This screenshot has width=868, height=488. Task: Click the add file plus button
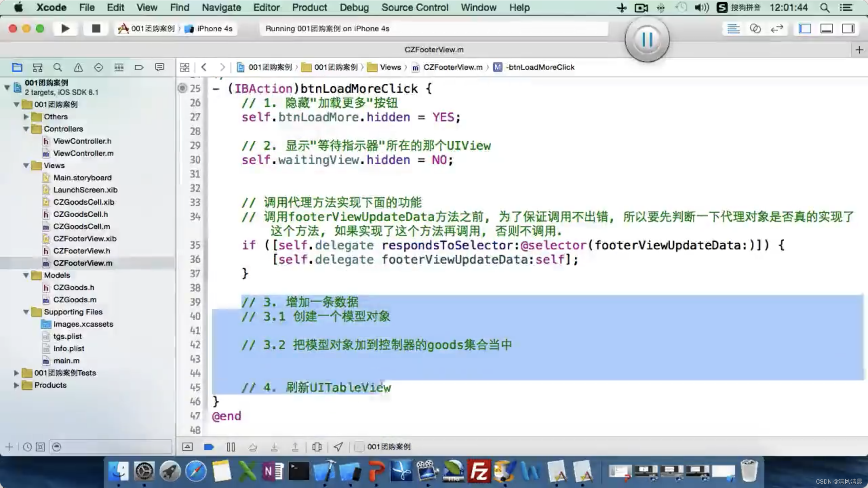9,447
